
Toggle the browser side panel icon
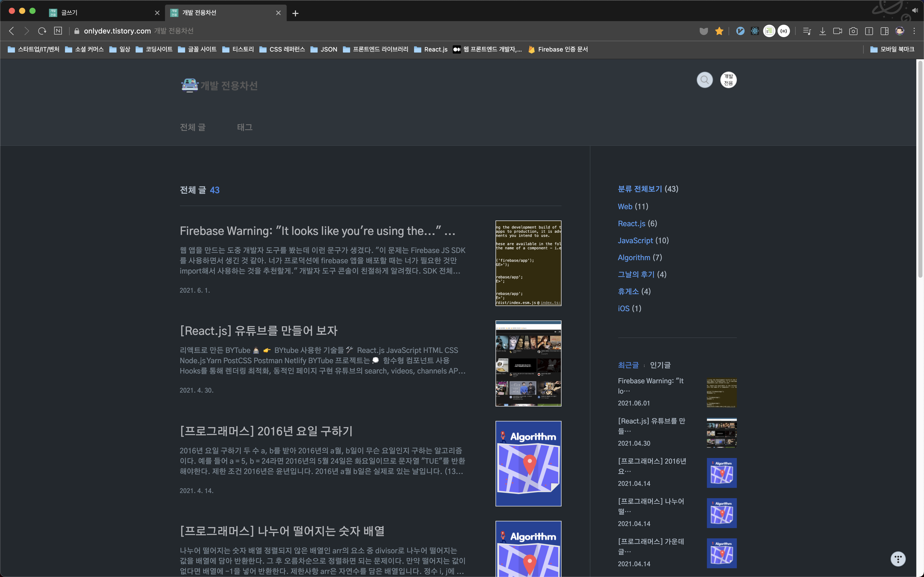click(884, 31)
